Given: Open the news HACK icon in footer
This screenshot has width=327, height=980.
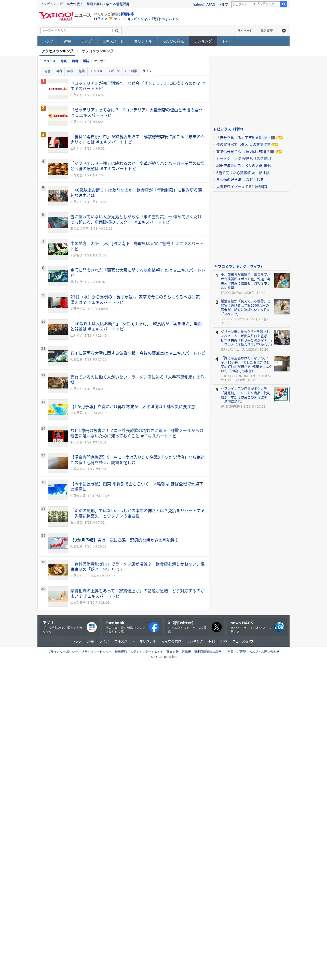Looking at the screenshot, I should (x=279, y=627).
